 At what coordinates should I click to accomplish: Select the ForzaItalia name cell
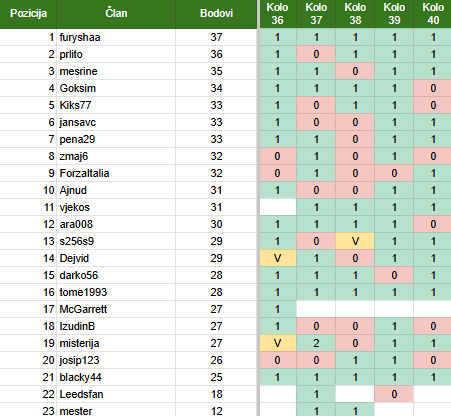coord(116,173)
